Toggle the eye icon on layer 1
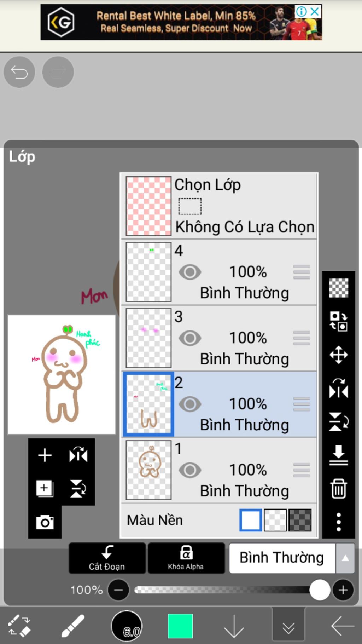 point(190,470)
